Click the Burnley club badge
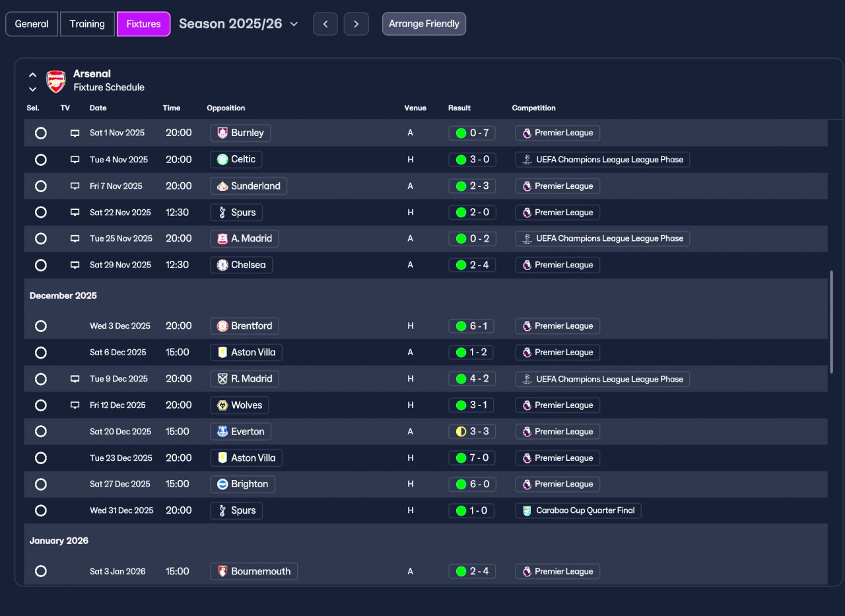Screen dimensions: 845x616 click(x=222, y=133)
